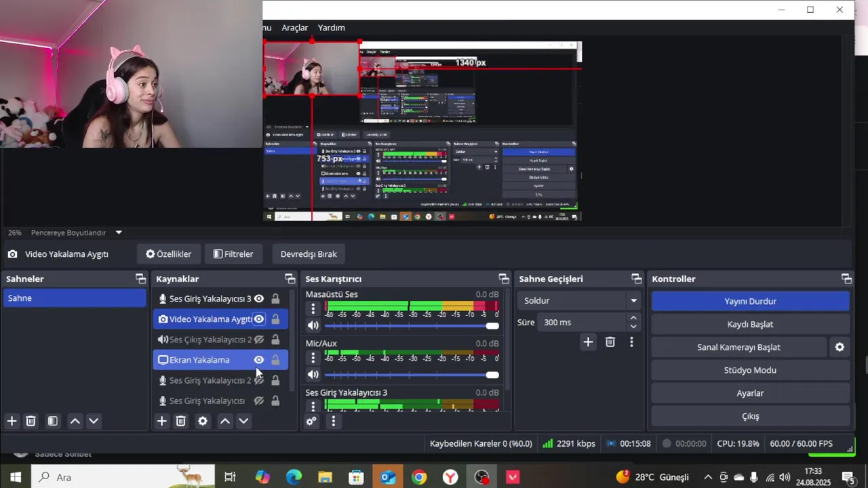Open the Araçlar menu
This screenshot has width=868, height=488.
point(295,28)
